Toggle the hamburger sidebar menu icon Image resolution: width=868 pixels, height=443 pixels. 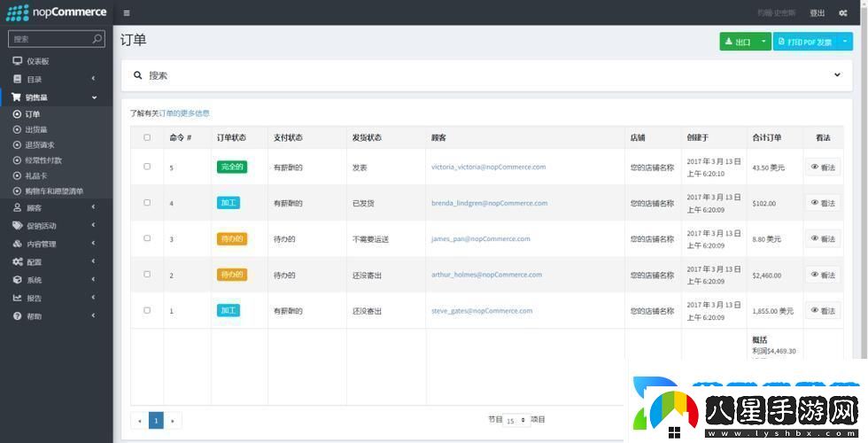127,12
